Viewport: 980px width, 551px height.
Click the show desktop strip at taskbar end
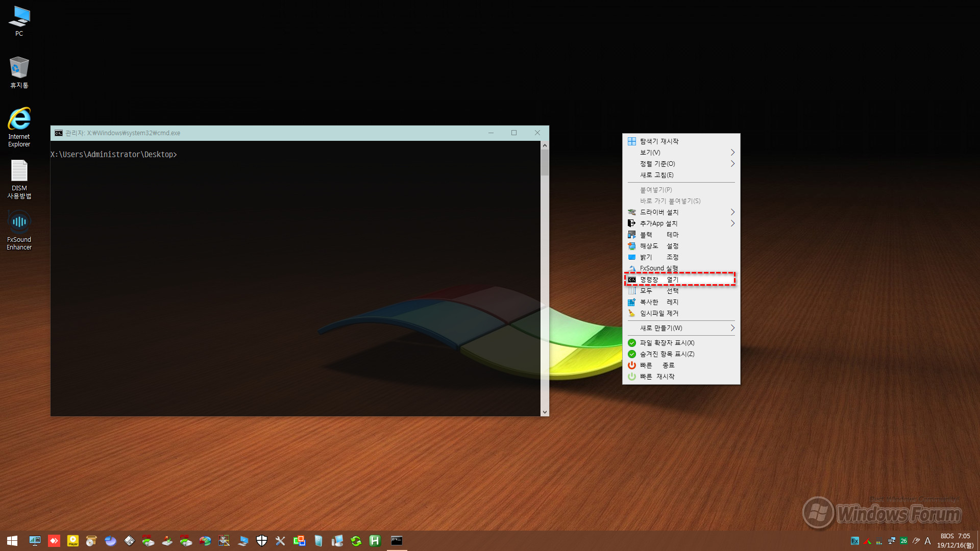(978, 541)
